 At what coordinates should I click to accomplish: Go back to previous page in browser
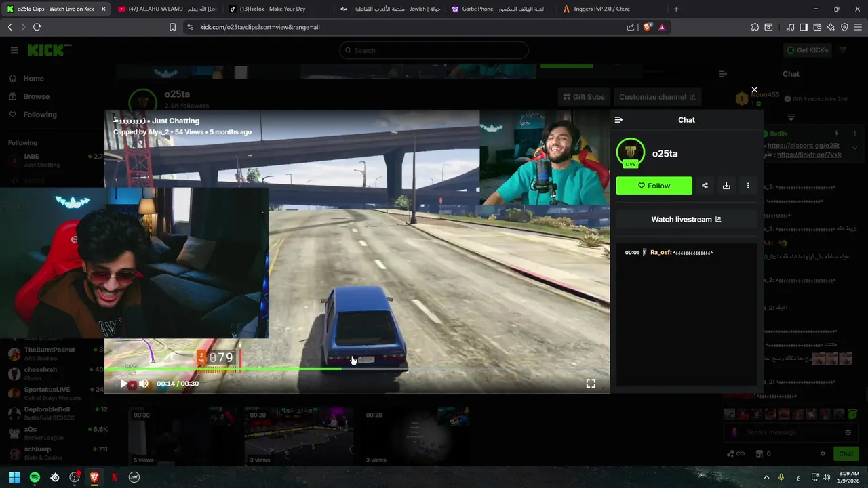pyautogui.click(x=9, y=27)
